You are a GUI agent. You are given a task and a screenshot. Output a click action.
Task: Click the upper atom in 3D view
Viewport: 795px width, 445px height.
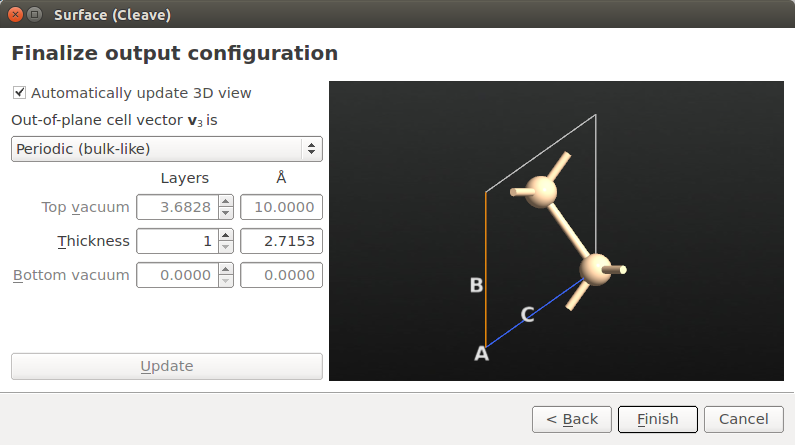tap(541, 191)
